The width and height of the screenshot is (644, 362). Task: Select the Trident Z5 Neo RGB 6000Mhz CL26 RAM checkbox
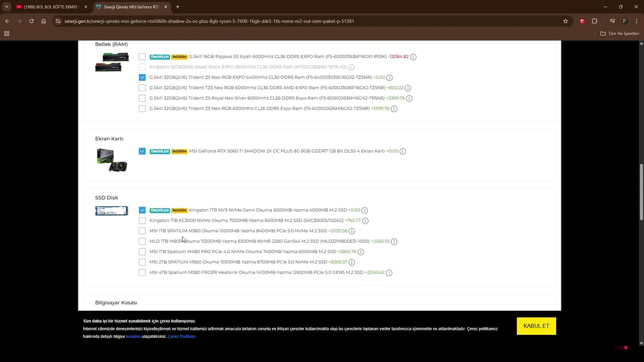click(x=142, y=109)
